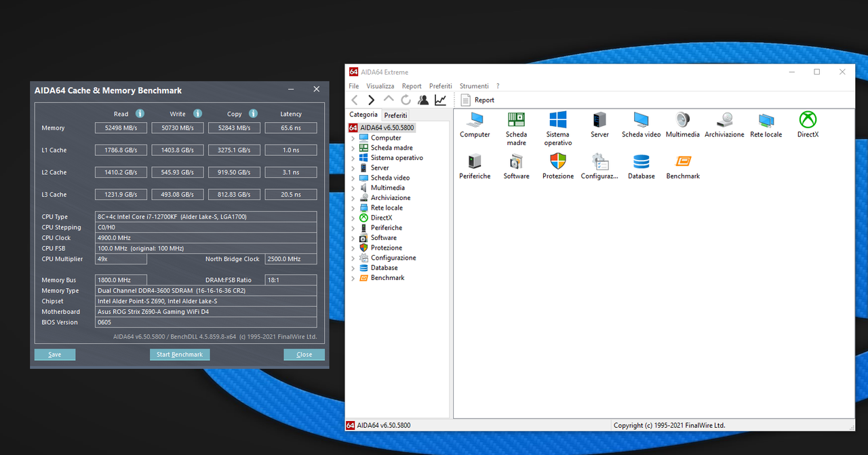Click the user profile toolbar icon
This screenshot has height=455, width=868.
click(423, 100)
